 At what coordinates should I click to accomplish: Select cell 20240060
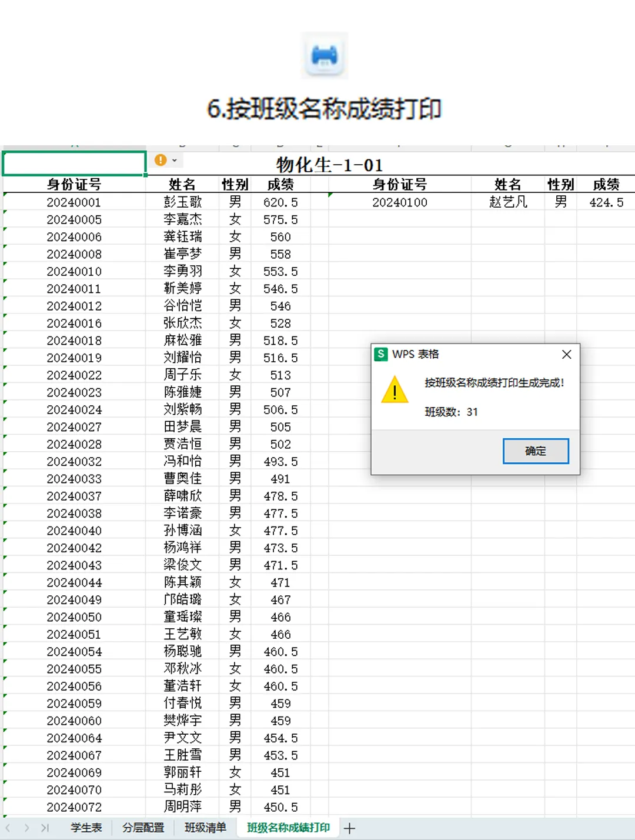pos(74,721)
